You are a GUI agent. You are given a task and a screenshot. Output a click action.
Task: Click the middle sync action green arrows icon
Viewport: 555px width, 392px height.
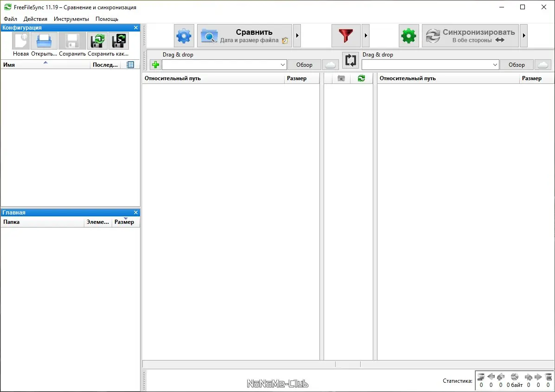click(361, 78)
